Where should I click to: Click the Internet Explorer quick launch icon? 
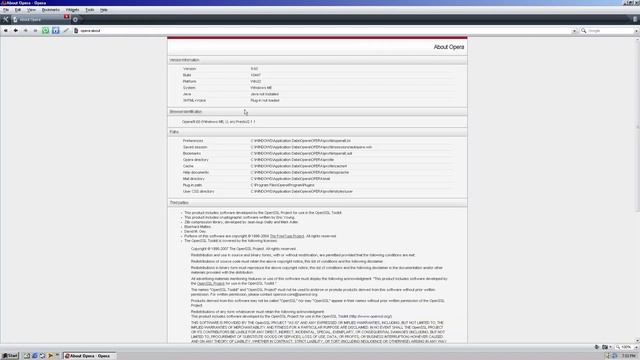35,356
